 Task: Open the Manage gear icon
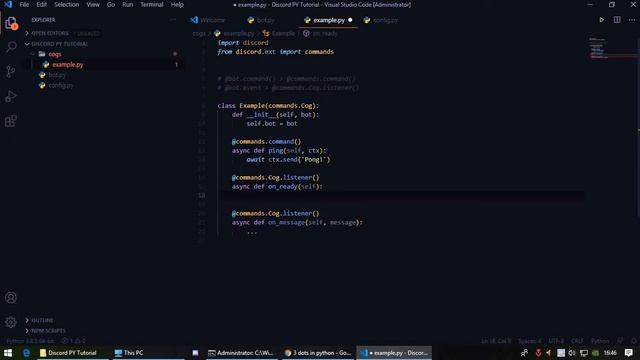pos(11,322)
